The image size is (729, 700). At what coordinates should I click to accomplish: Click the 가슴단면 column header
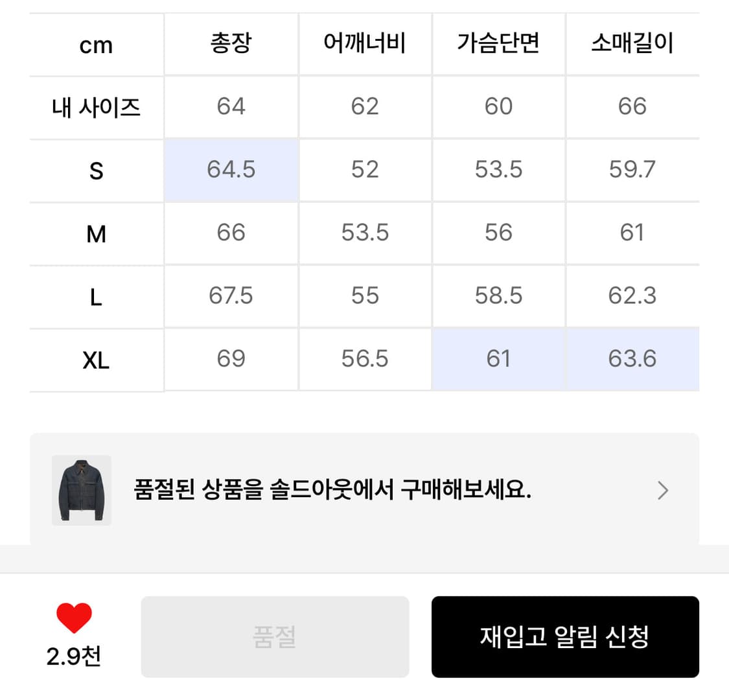(498, 44)
